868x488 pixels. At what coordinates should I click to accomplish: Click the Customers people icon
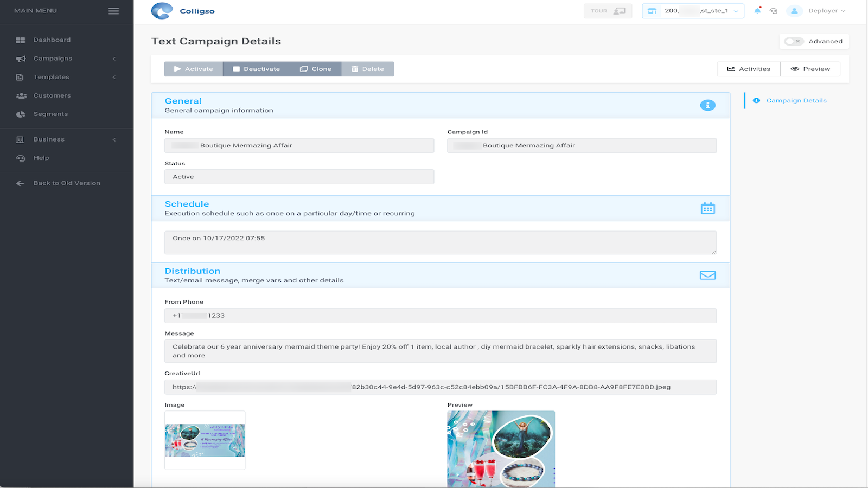point(21,96)
